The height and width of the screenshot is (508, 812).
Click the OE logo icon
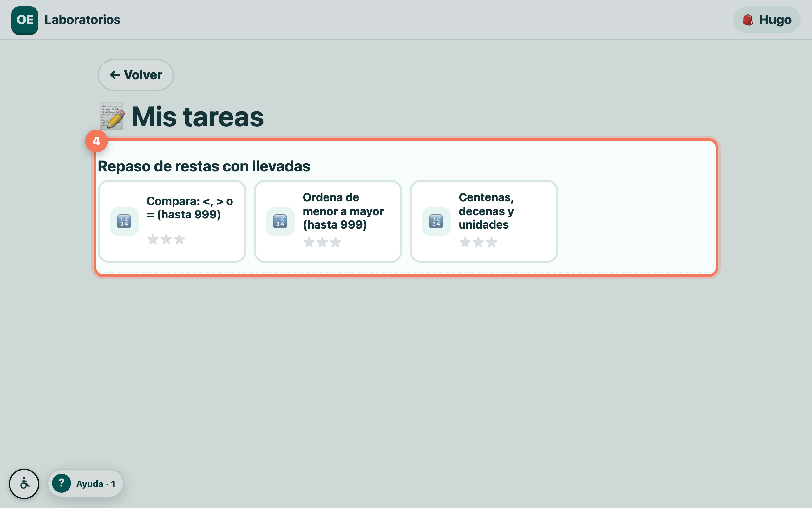tap(24, 20)
